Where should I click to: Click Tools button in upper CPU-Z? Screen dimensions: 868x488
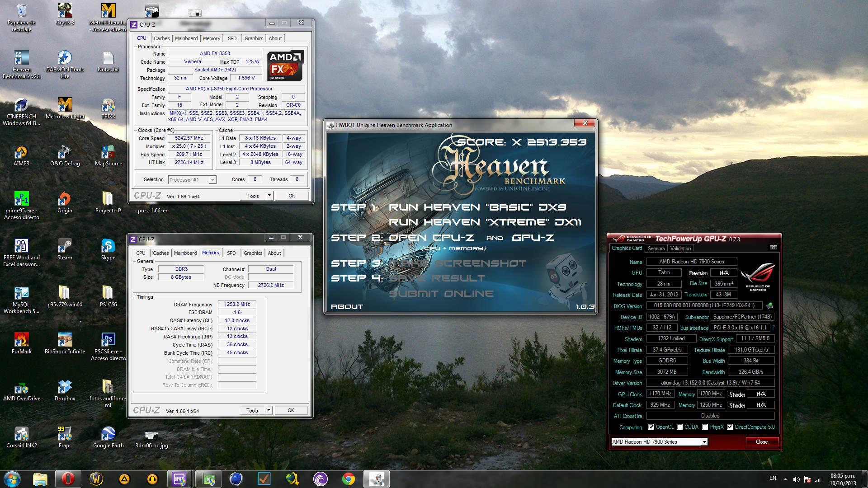pos(253,196)
